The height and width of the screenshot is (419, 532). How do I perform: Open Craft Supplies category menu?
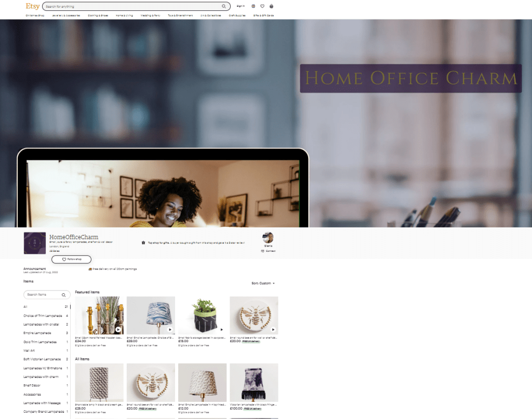click(236, 16)
